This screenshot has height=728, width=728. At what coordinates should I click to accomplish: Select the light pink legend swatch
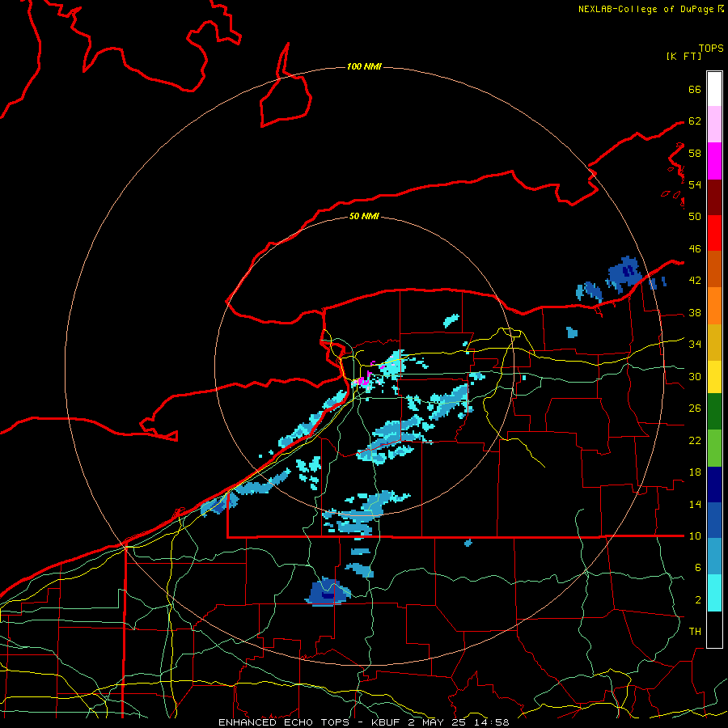714,125
